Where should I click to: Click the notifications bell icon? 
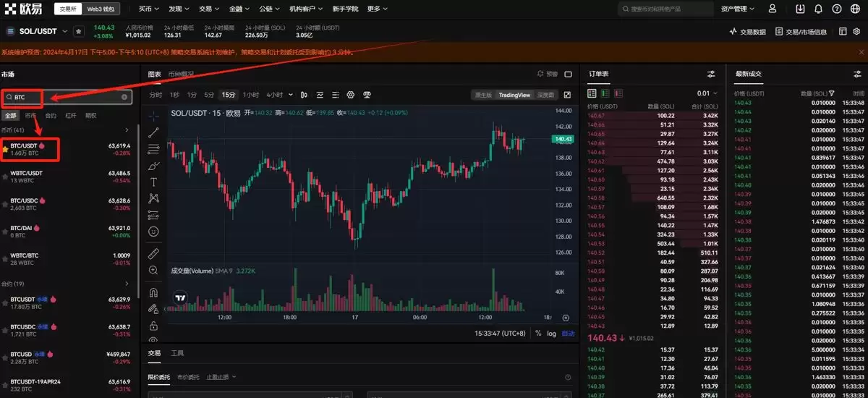(818, 9)
